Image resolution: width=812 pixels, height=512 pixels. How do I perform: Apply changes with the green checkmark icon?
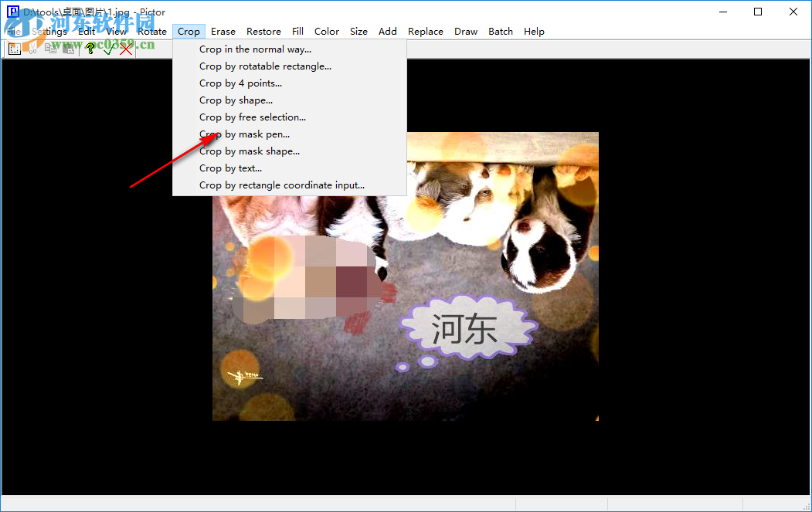tap(107, 48)
